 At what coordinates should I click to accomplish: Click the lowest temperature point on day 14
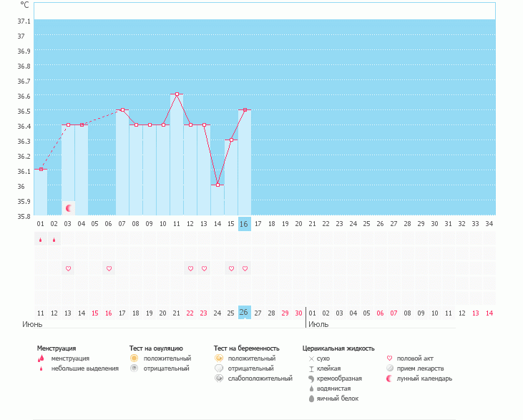[217, 185]
